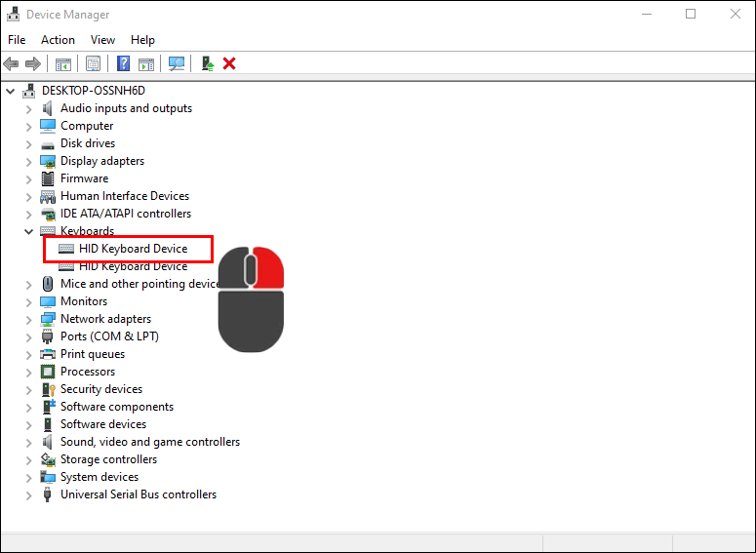This screenshot has width=756, height=553.
Task: Open the File menu
Action: point(17,40)
